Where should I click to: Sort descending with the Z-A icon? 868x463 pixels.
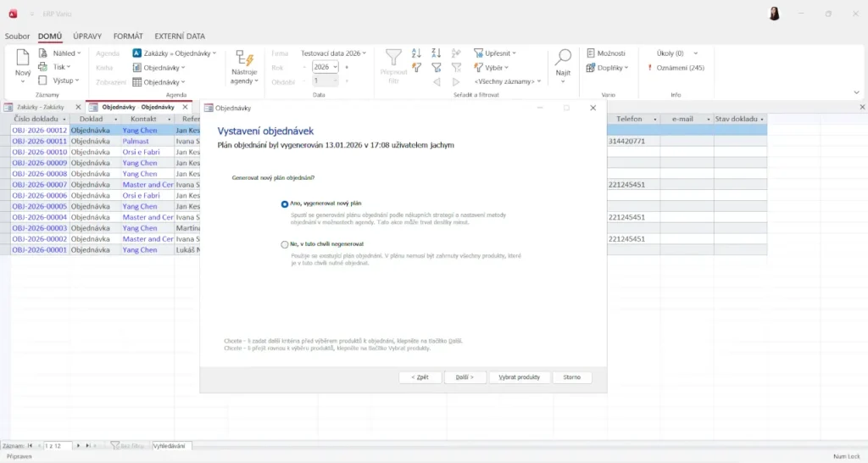click(x=437, y=53)
